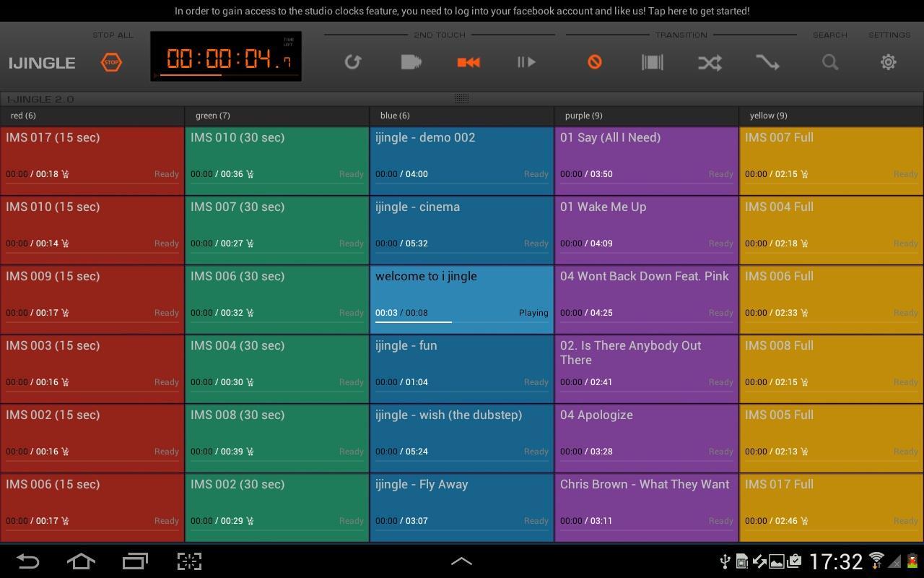Select the purple (9) column header

(647, 116)
